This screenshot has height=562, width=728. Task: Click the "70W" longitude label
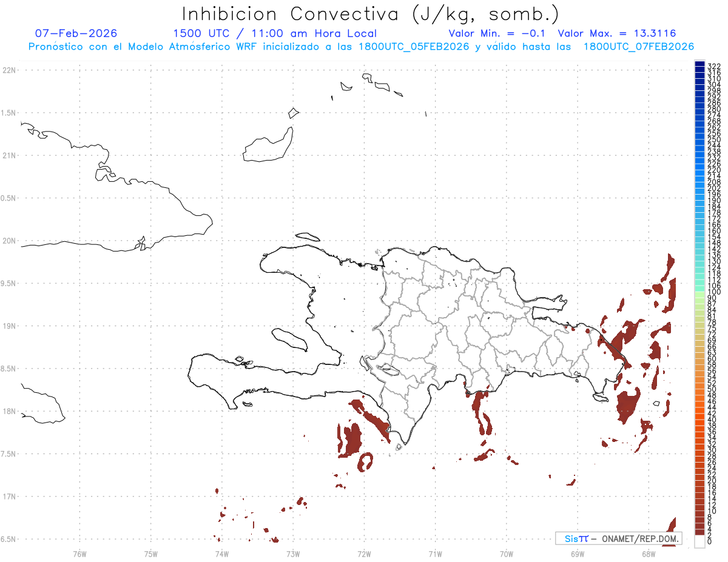click(507, 554)
